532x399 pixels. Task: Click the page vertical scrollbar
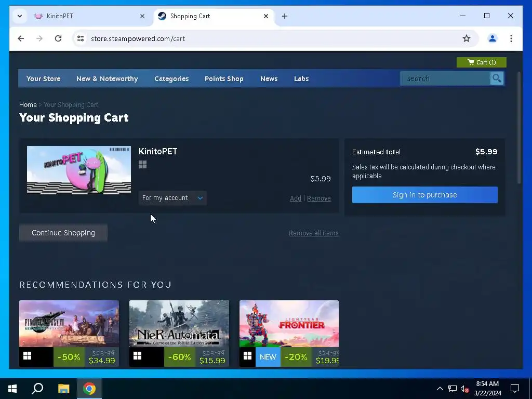518,128
